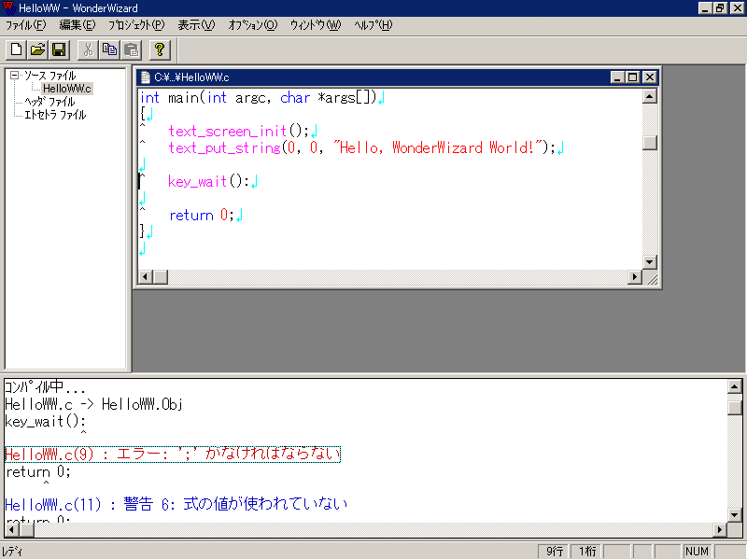747x560 pixels.
Task: Paste with the clipboard toolbar icon
Action: pyautogui.click(x=131, y=49)
